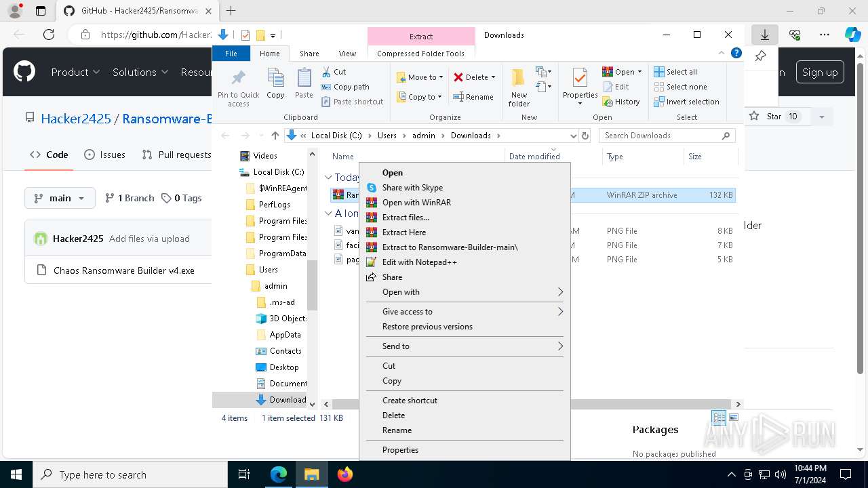Click the Explorer help question icon
The image size is (868, 488).
click(x=736, y=53)
